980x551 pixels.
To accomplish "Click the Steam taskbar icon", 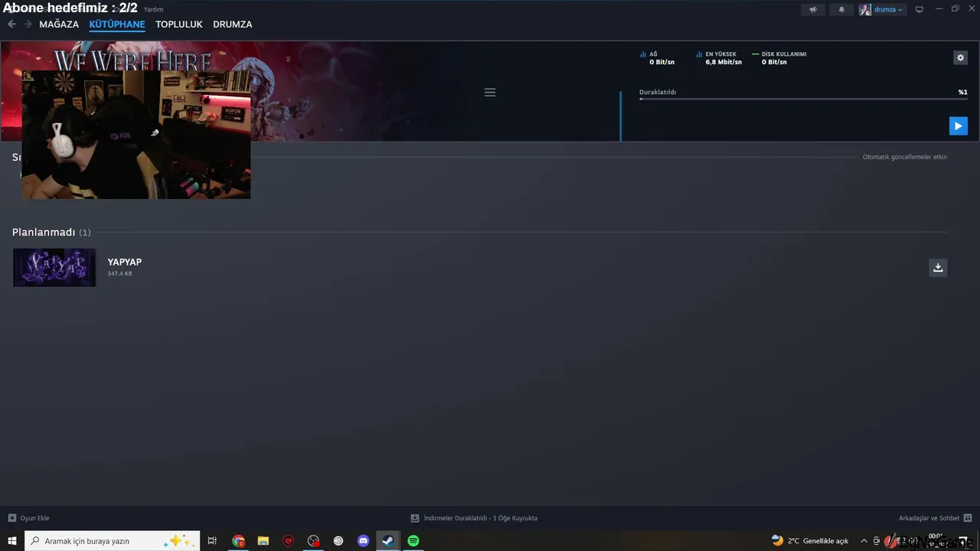I will [388, 541].
